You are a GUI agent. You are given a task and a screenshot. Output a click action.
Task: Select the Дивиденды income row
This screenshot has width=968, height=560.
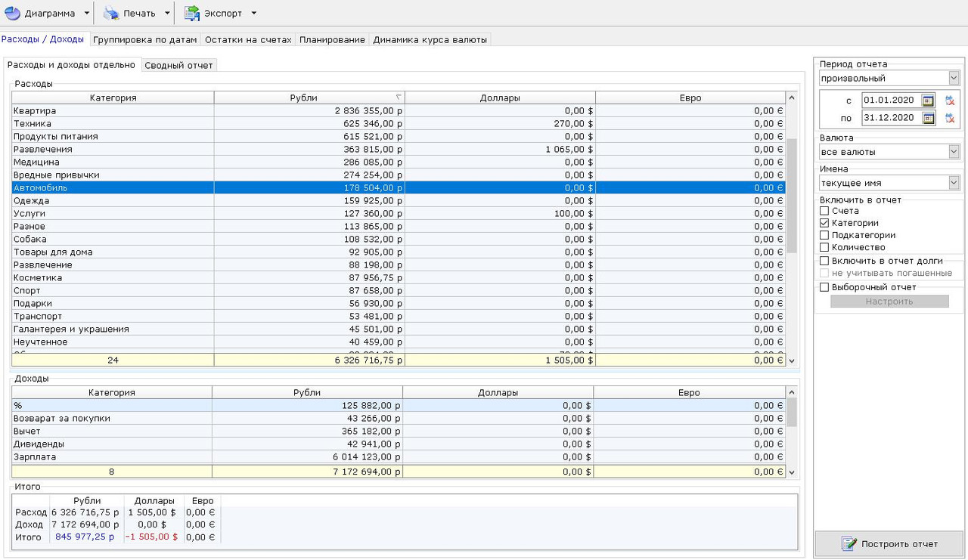[x=399, y=444]
